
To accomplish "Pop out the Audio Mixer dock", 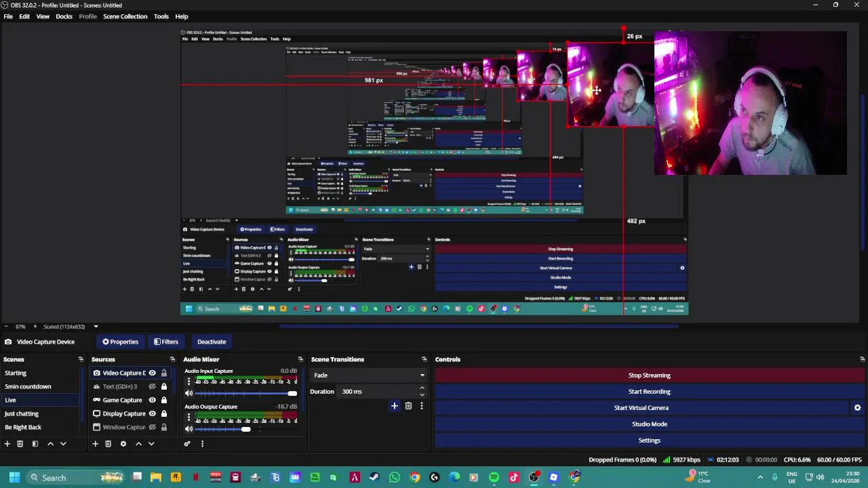I will tap(300, 359).
